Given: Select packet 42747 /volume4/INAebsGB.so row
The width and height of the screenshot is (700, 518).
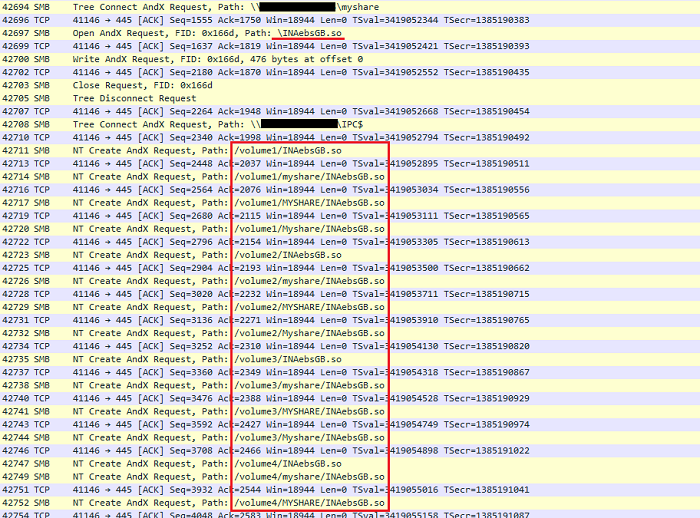Looking at the screenshot, I should (x=350, y=464).
